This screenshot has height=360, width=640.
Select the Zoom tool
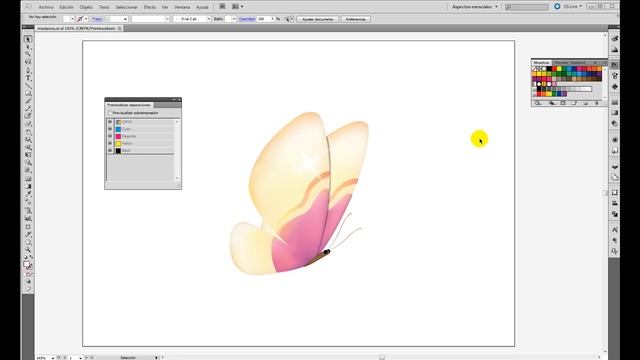28,249
